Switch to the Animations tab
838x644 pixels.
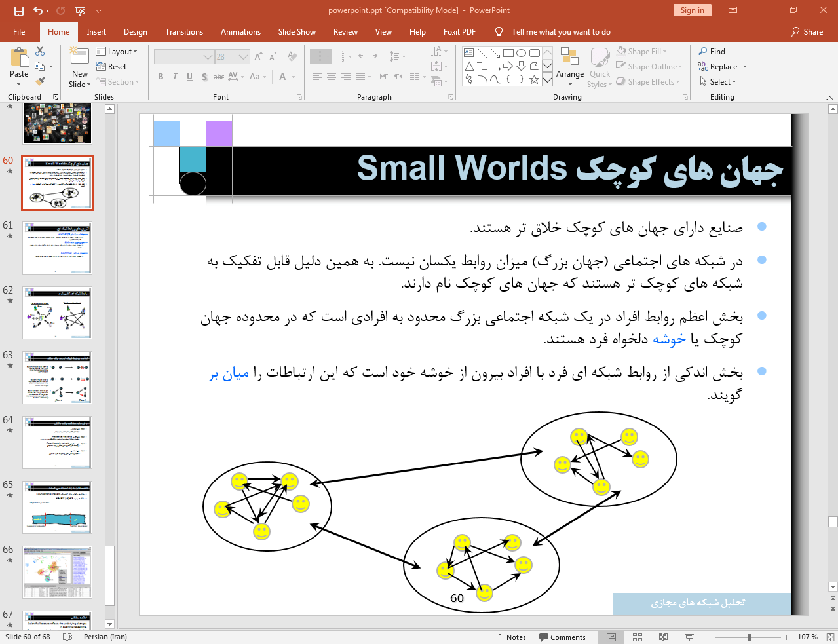(x=240, y=32)
